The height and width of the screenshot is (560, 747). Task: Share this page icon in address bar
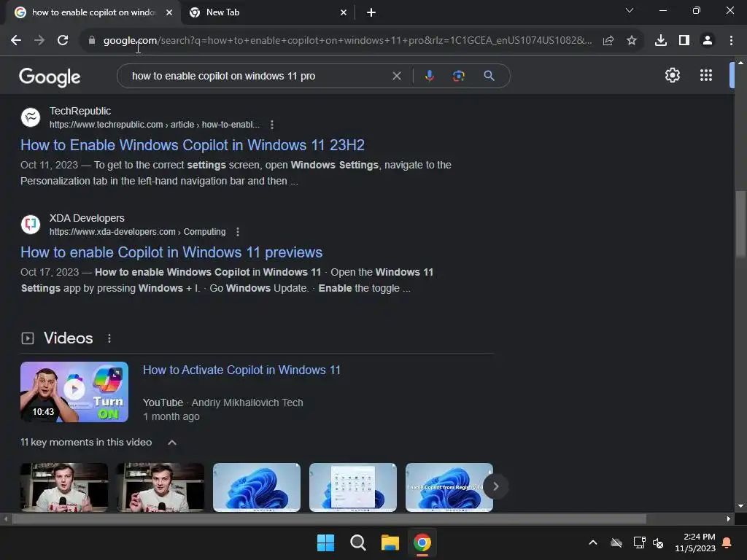click(x=608, y=41)
